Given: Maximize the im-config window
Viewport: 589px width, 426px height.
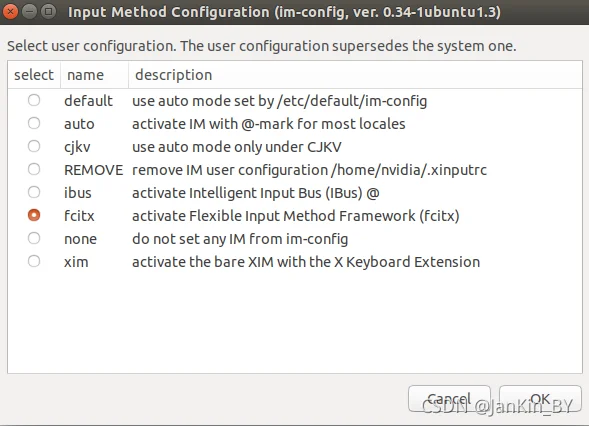Looking at the screenshot, I should (x=48, y=12).
